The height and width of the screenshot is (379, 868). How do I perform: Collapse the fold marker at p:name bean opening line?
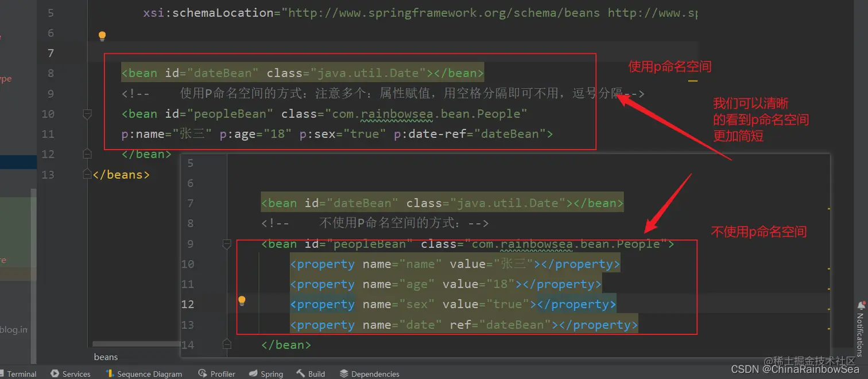(87, 114)
